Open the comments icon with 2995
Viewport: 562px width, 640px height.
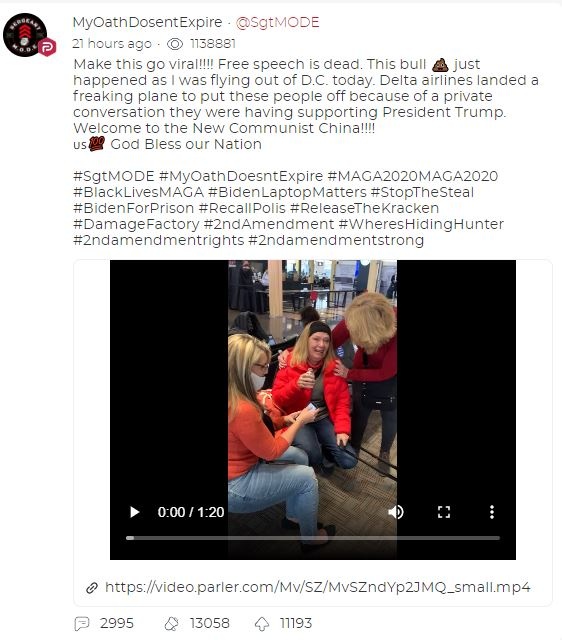[x=82, y=623]
